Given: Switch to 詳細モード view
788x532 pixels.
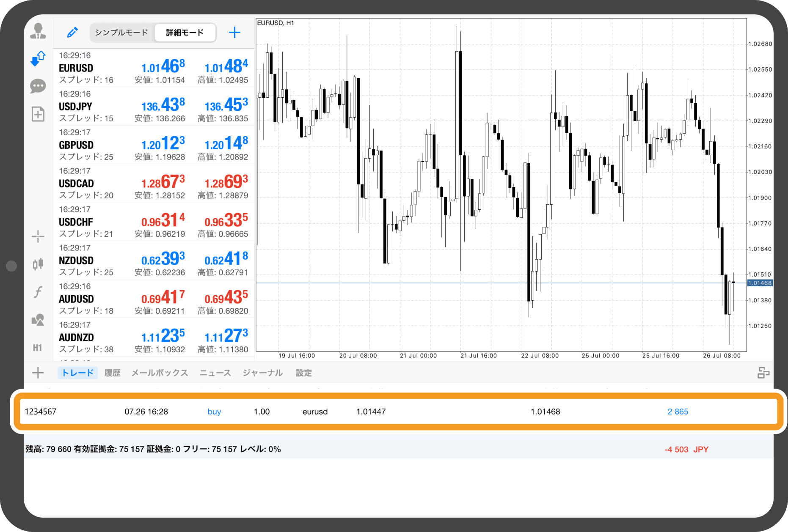Looking at the screenshot, I should tap(185, 33).
